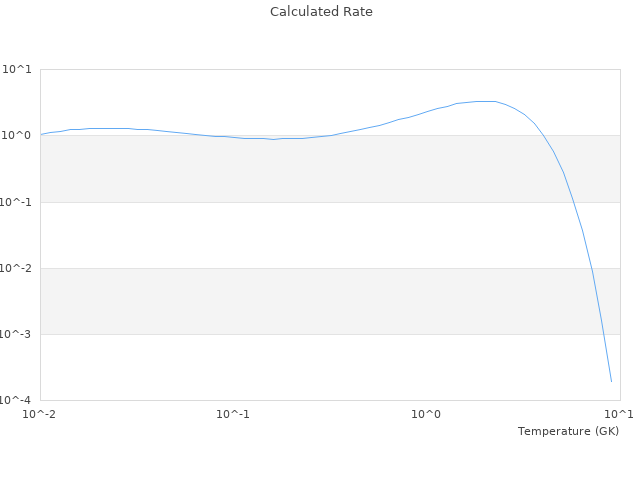Select the x-axis 10^-1 tick label

[x=233, y=414]
